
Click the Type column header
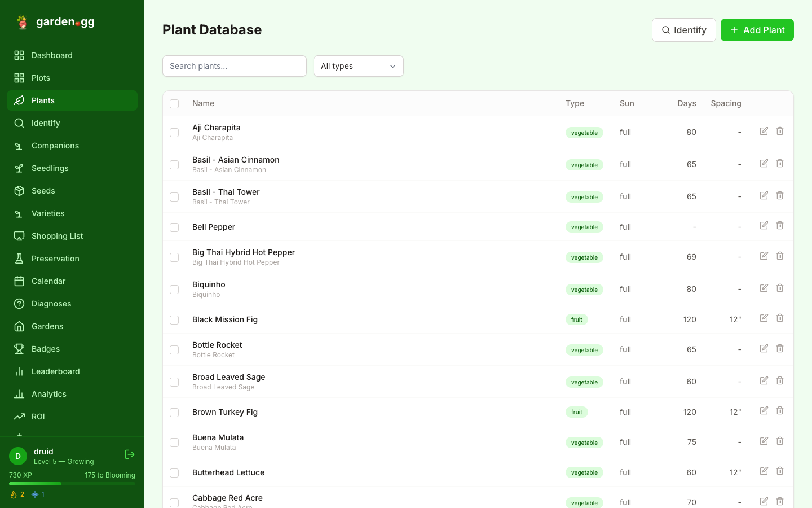click(575, 103)
